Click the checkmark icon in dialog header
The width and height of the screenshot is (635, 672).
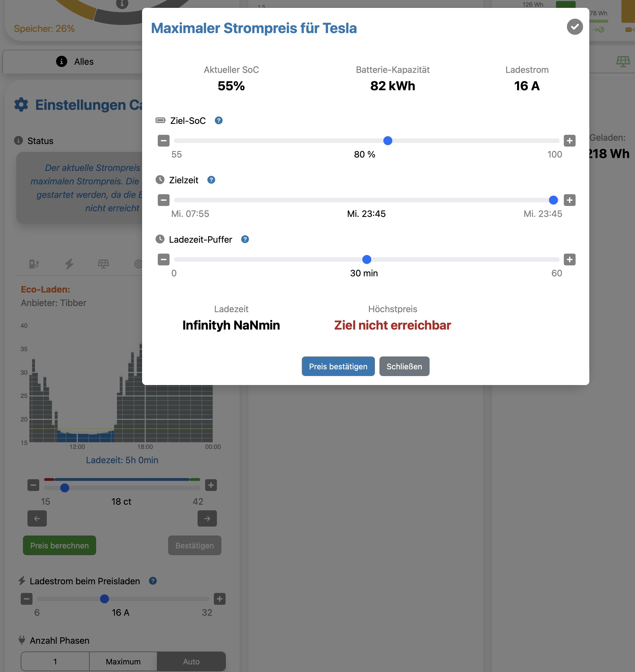pyautogui.click(x=574, y=27)
